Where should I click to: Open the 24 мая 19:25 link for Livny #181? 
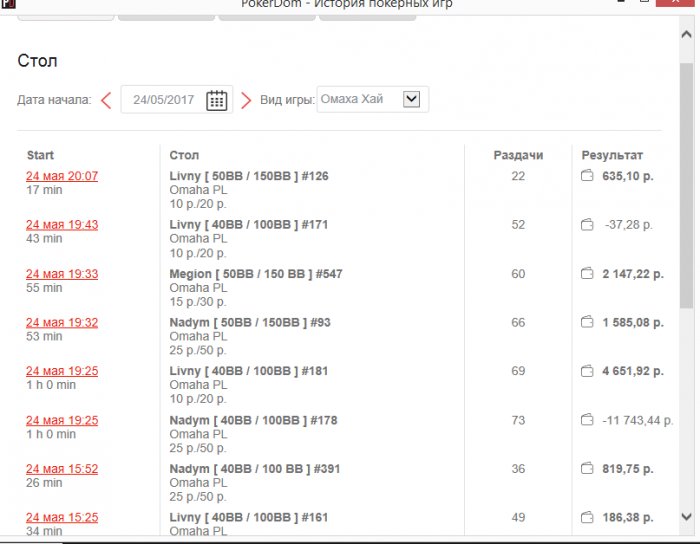pyautogui.click(x=62, y=371)
